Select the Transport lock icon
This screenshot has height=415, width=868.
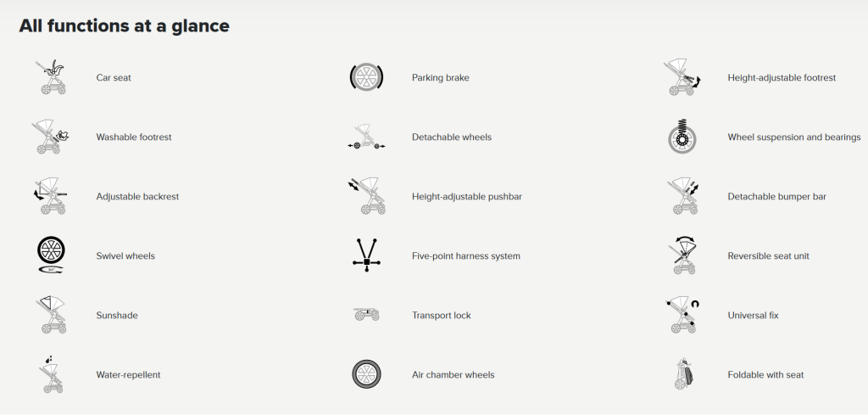pyautogui.click(x=366, y=315)
